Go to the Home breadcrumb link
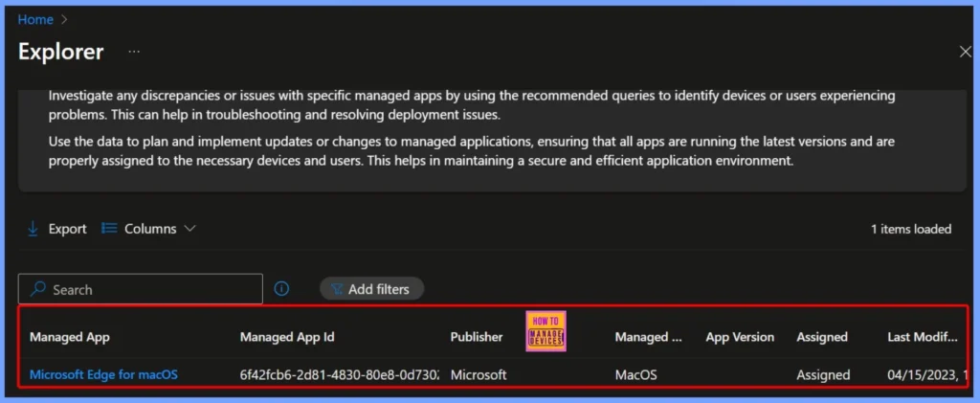980x403 pixels. pyautogui.click(x=35, y=19)
